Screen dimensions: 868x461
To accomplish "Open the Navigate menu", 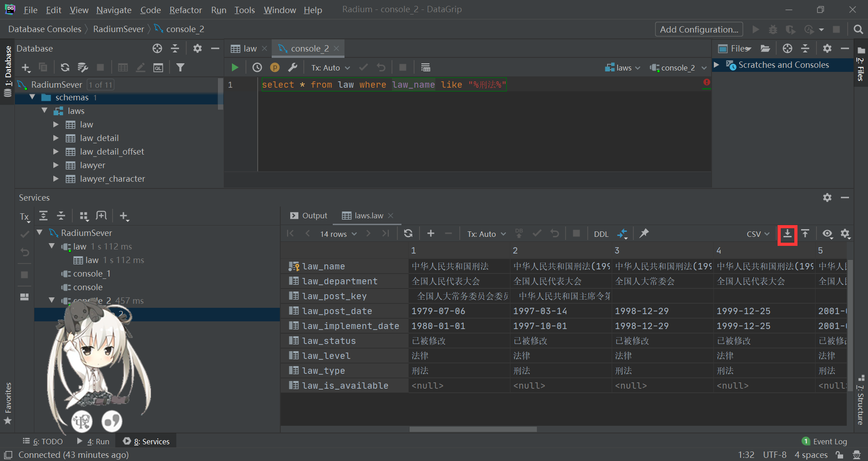I will click(114, 9).
